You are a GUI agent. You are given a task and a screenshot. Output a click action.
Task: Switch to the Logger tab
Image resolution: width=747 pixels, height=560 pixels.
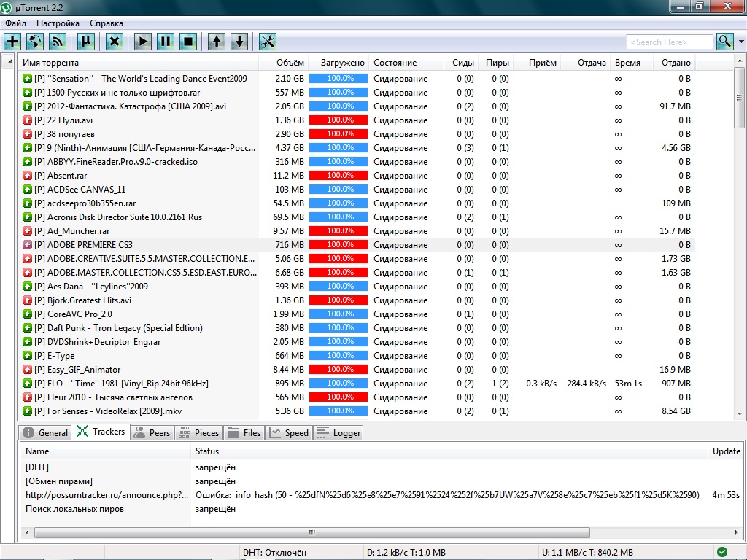pos(338,432)
